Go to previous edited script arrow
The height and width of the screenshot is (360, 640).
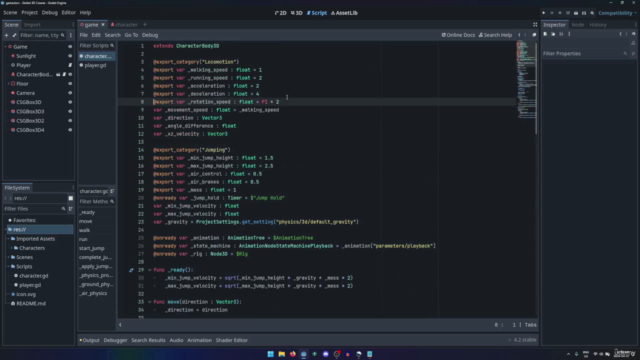point(519,35)
